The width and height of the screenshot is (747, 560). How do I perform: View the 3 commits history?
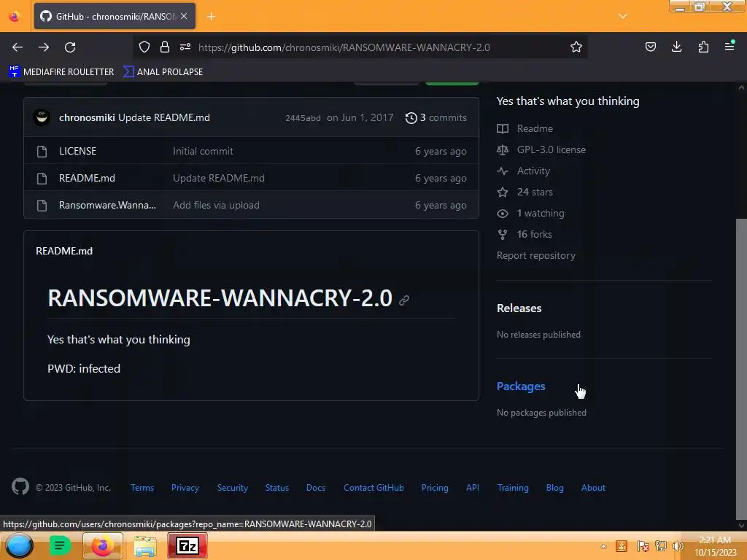436,117
